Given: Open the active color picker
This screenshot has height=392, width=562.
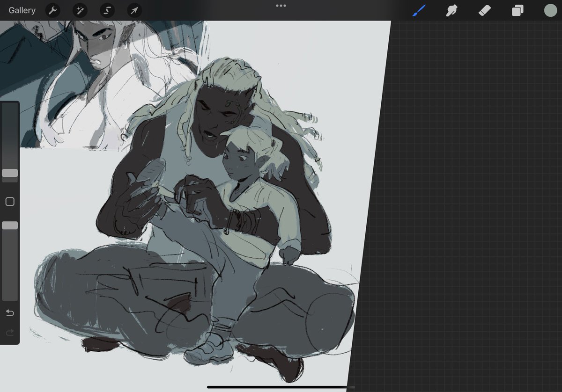Looking at the screenshot, I should [x=550, y=10].
